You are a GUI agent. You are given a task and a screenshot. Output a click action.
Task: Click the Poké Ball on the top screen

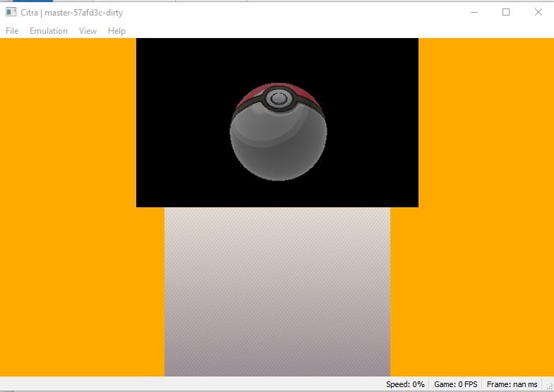pyautogui.click(x=278, y=132)
